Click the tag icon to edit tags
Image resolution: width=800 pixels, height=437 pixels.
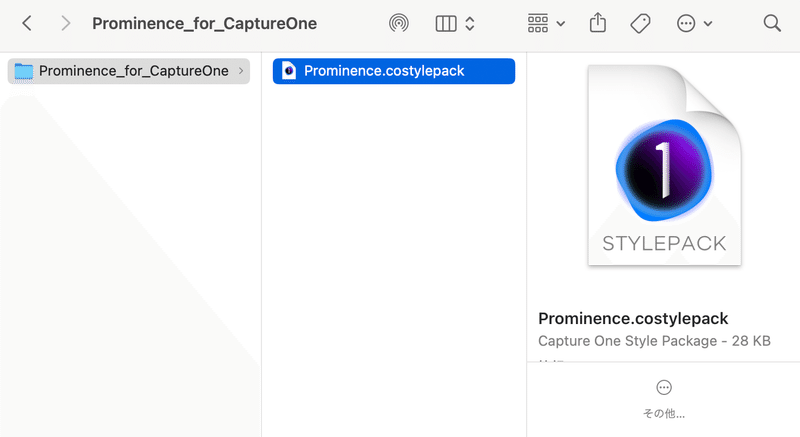640,23
